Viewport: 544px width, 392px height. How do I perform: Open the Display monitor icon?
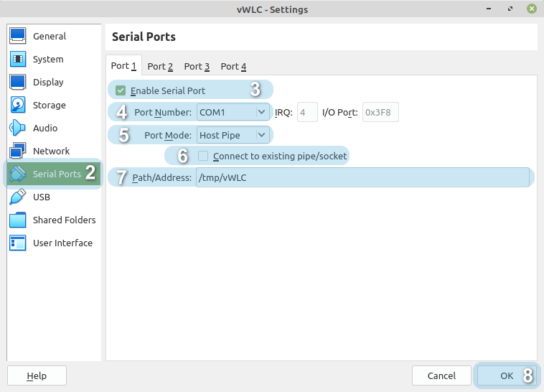18,82
